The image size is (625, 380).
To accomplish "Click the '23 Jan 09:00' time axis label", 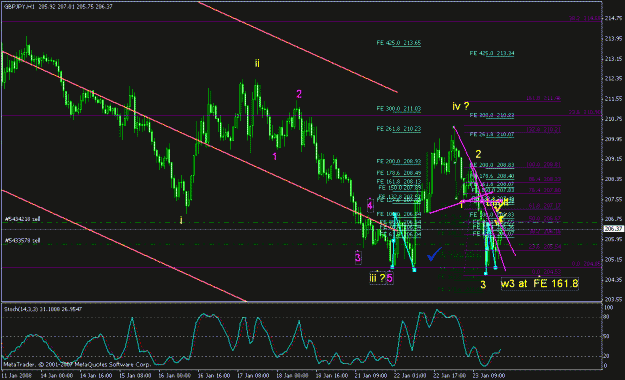I will [x=489, y=376].
